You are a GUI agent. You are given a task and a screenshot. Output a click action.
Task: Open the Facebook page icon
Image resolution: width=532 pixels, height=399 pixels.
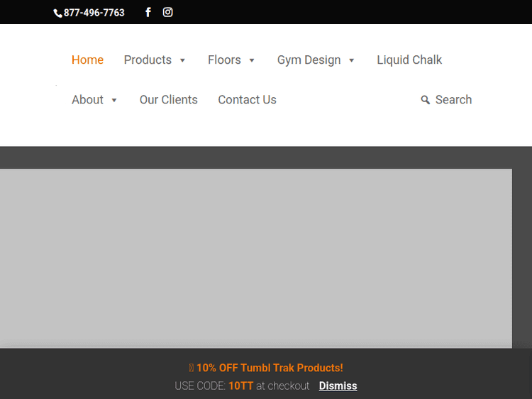[148, 12]
